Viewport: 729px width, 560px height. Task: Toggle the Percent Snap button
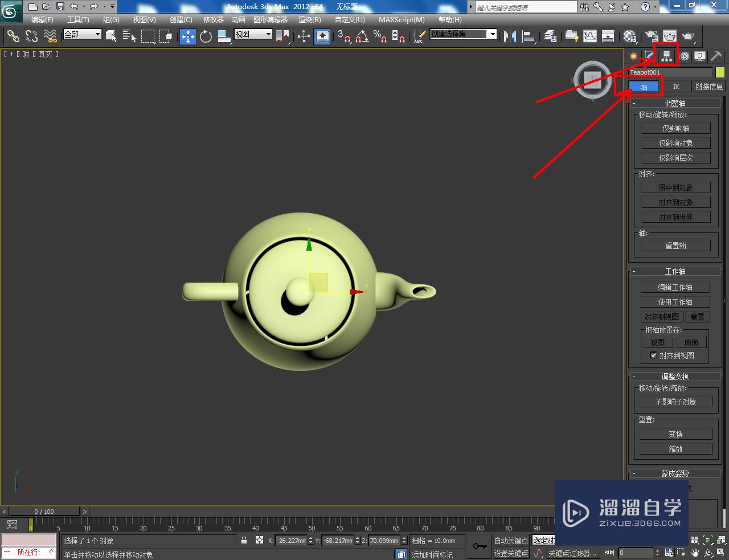click(380, 36)
